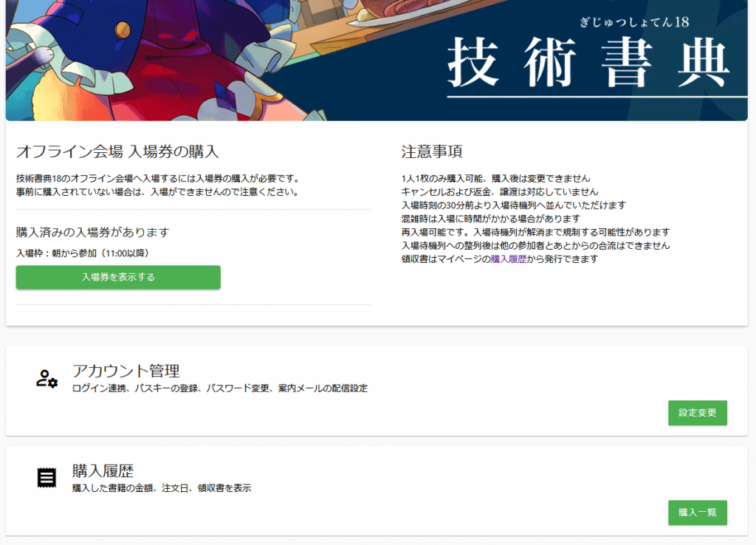
Task: Click the account settings person-gear icon
Action: pyautogui.click(x=47, y=379)
